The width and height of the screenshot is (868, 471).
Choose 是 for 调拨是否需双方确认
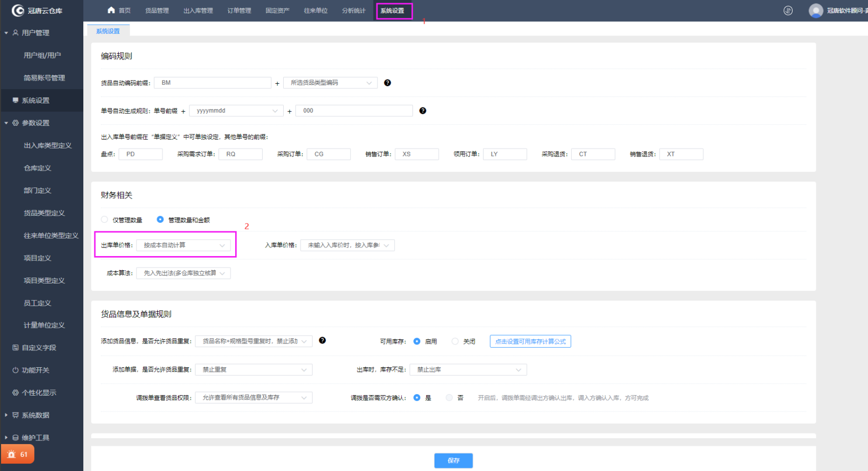[417, 398]
